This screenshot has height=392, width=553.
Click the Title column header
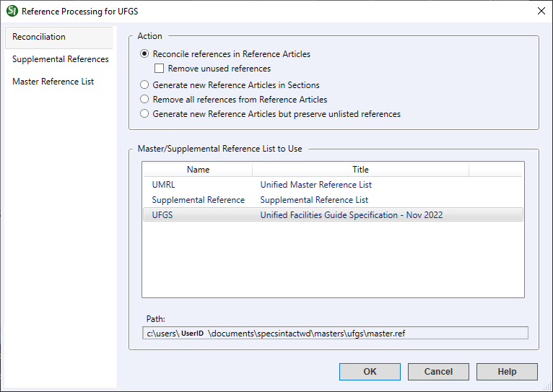360,170
